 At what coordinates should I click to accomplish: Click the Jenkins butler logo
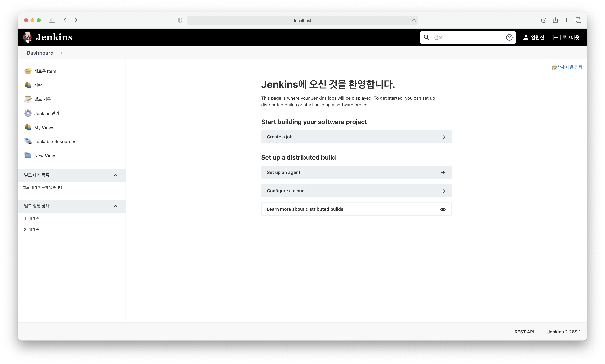(27, 37)
